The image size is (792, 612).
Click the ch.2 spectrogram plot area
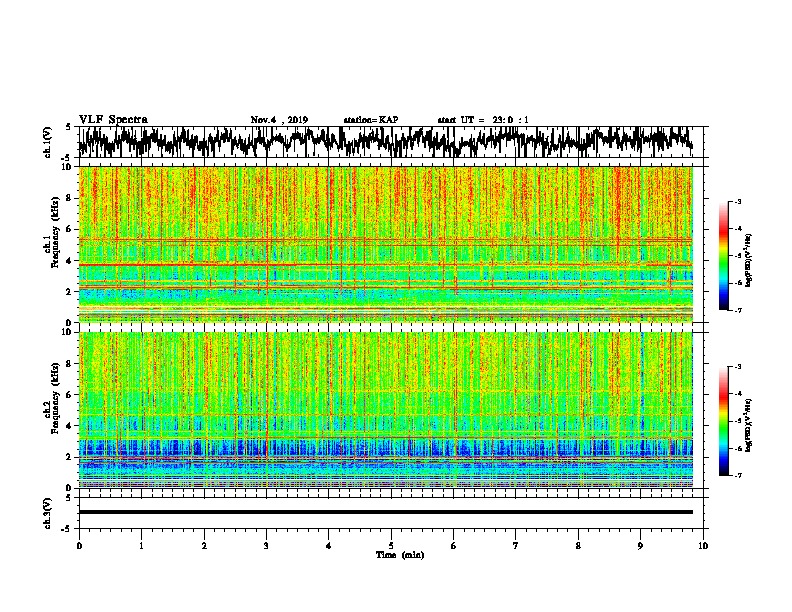385,410
